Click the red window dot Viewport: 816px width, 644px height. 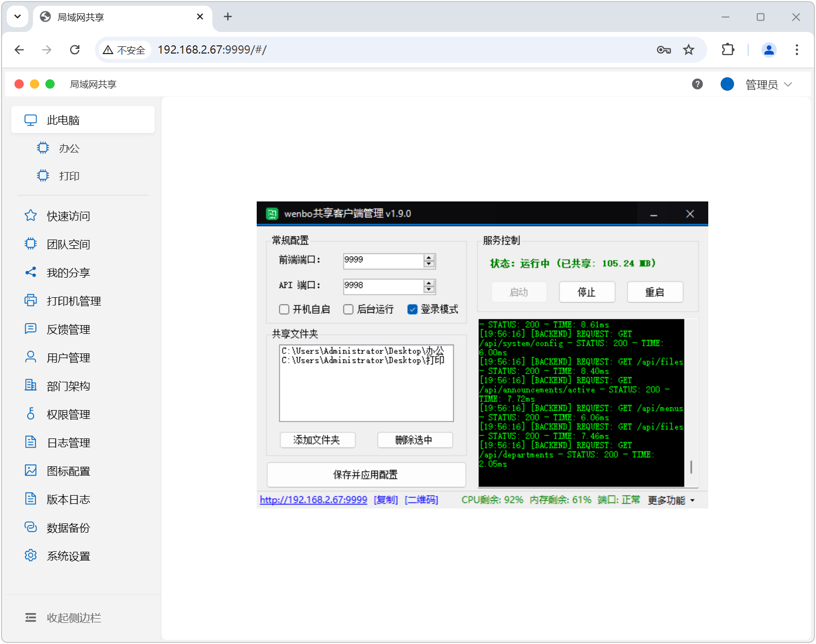coord(19,84)
